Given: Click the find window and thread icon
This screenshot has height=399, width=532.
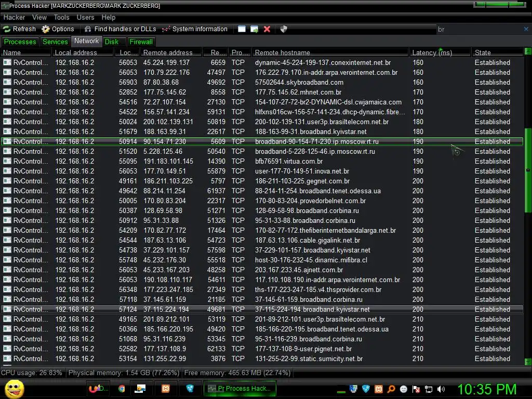Looking at the screenshot, I should [x=254, y=29].
